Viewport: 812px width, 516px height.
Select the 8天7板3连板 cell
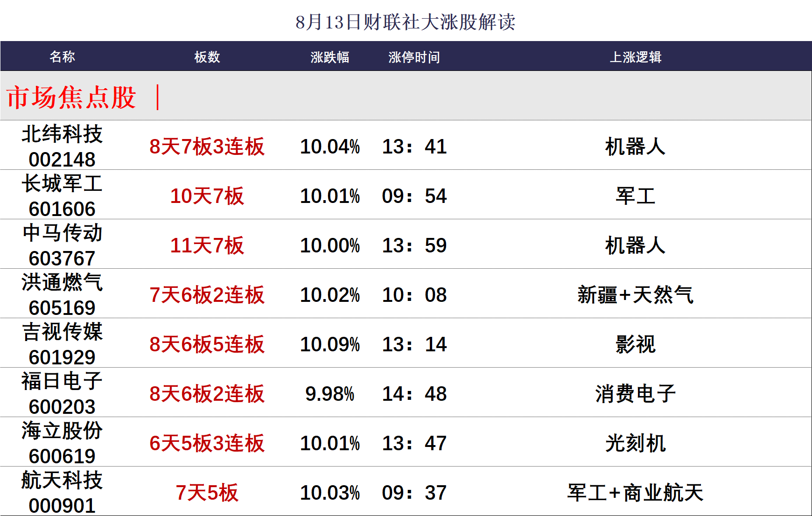point(207,146)
